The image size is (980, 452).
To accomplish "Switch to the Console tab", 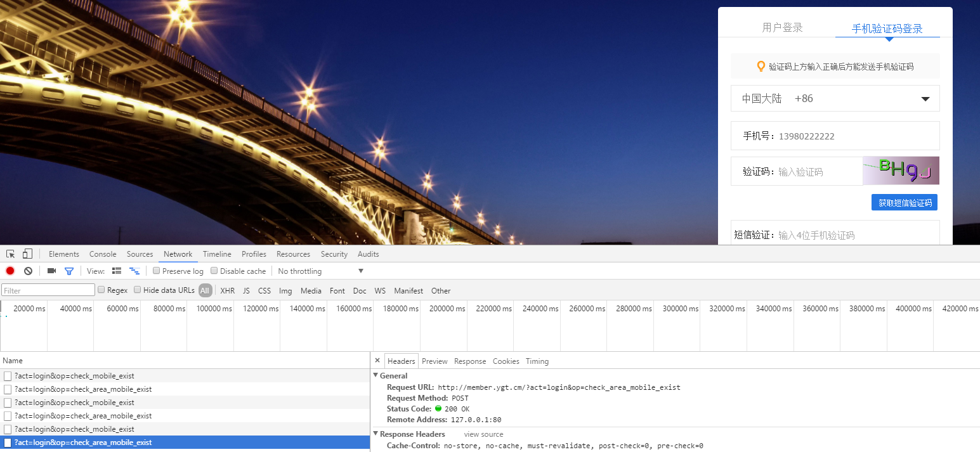I will [103, 254].
